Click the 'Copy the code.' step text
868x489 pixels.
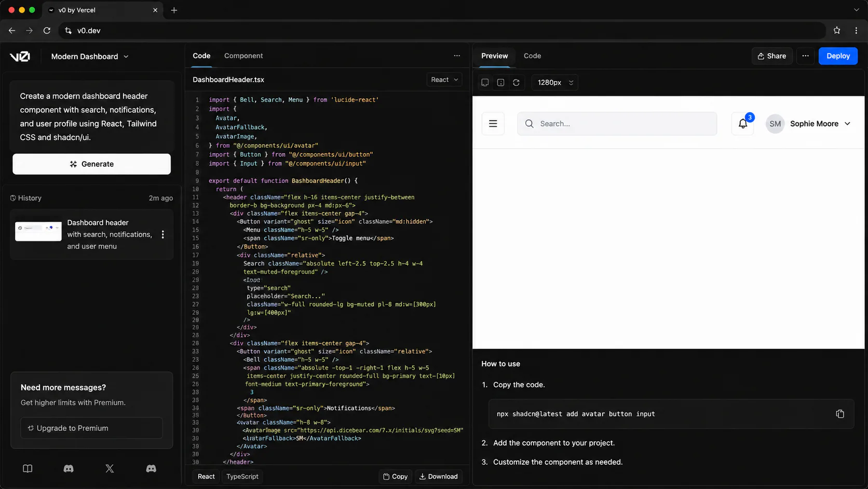(519, 385)
